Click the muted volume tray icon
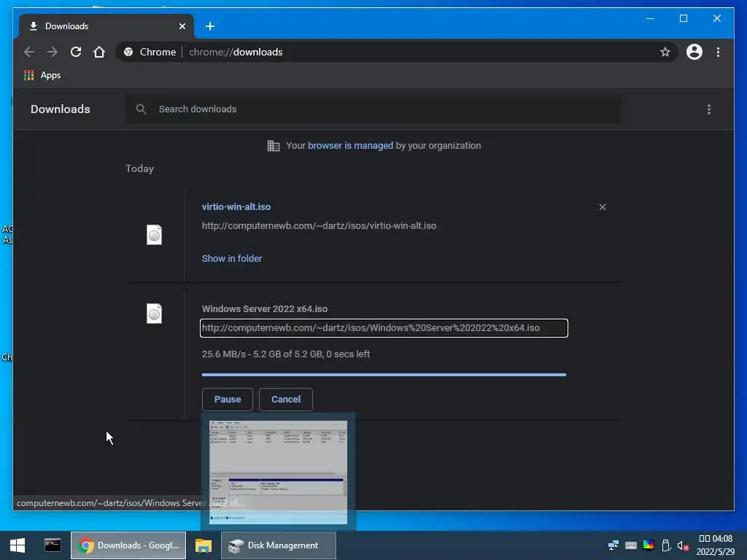 tap(683, 545)
